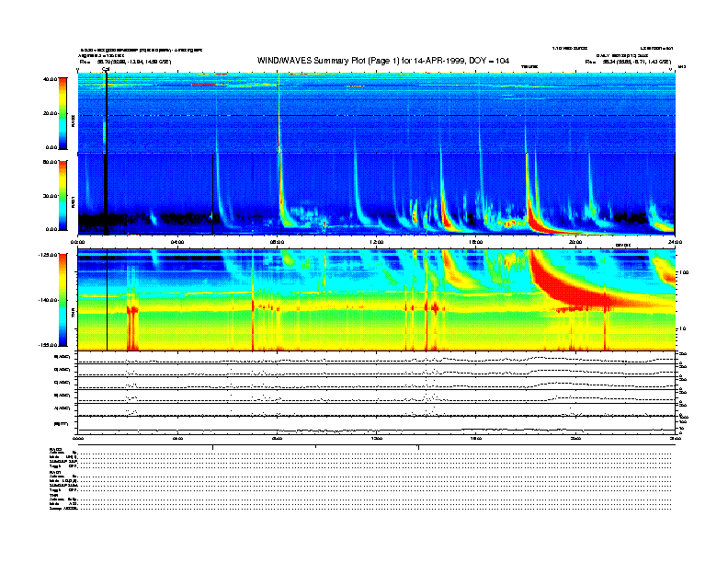The width and height of the screenshot is (728, 563).
Task: Click the 08:00 time label under the RAD1 spectrogram
Action: click(x=278, y=242)
